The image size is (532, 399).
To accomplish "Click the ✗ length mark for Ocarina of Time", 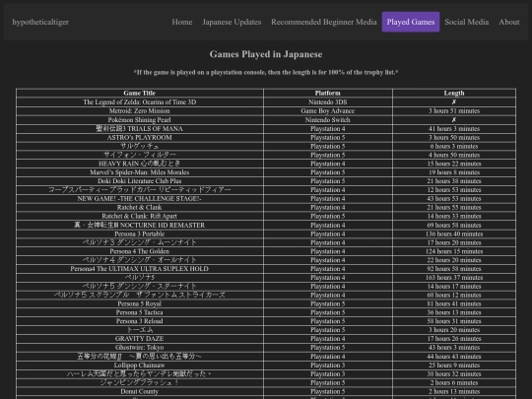I will 454,101.
